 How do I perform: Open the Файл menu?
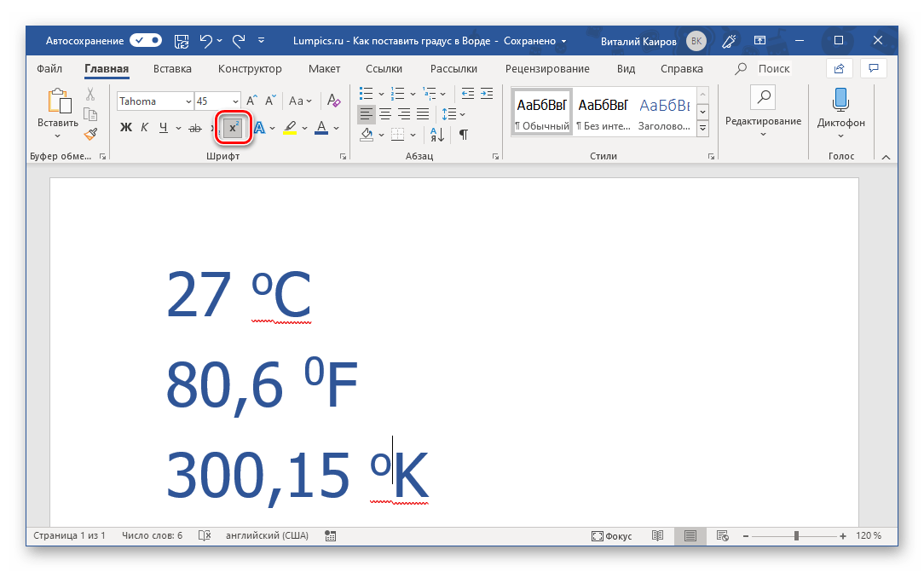[x=49, y=68]
